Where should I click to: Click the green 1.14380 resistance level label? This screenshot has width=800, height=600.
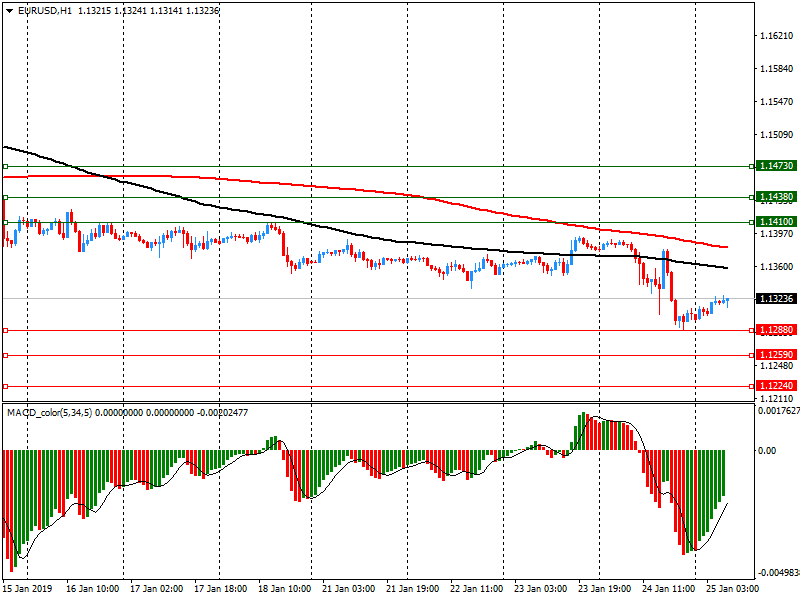[x=776, y=197]
